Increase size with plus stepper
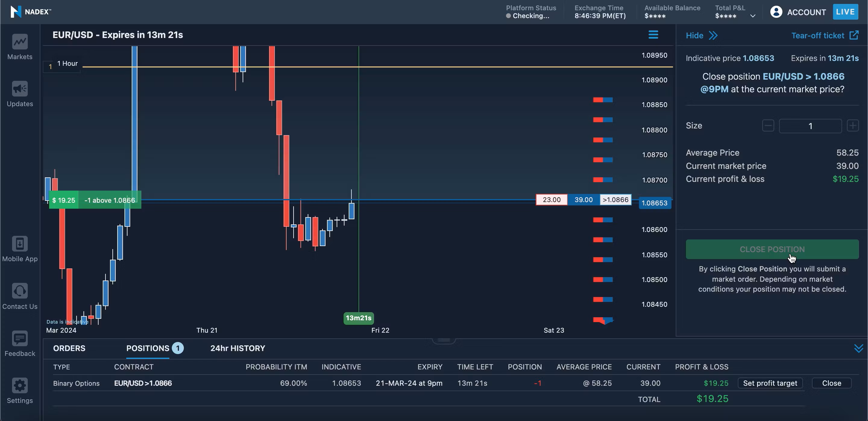 [x=853, y=126]
